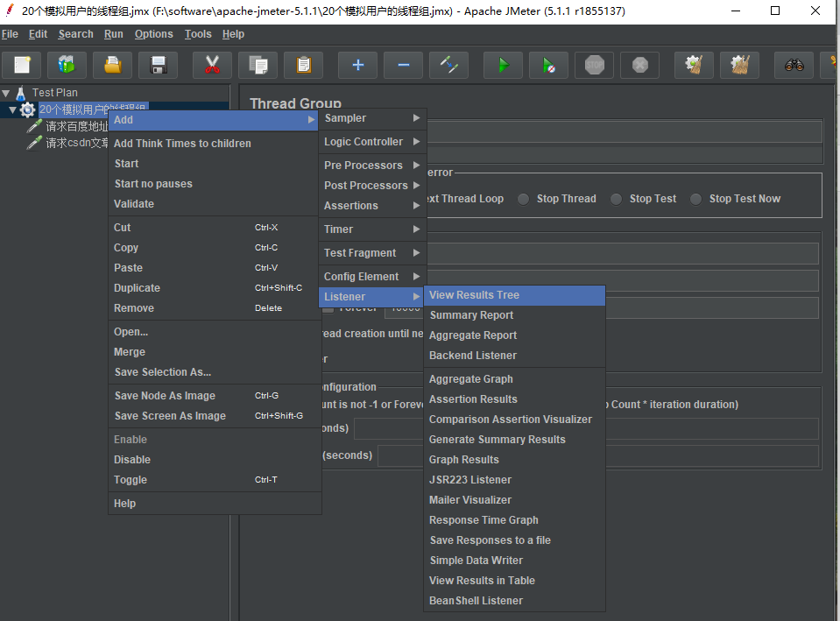Click the Stop toolbar icon
Viewport: 840px width, 621px height.
pyautogui.click(x=594, y=66)
